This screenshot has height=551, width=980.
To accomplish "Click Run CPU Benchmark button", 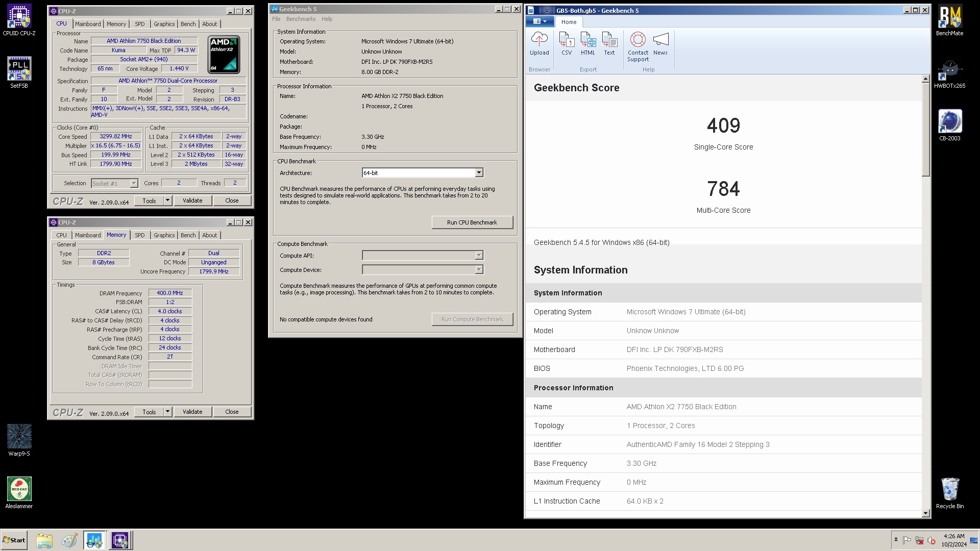I will [x=472, y=222].
